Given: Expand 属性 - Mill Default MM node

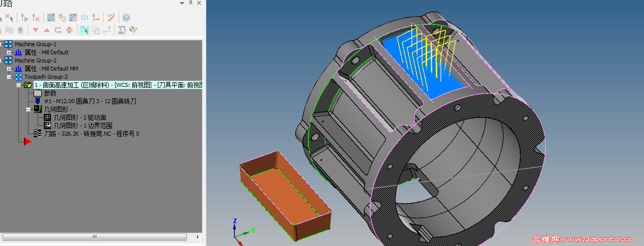Looking at the screenshot, I should click(9, 69).
